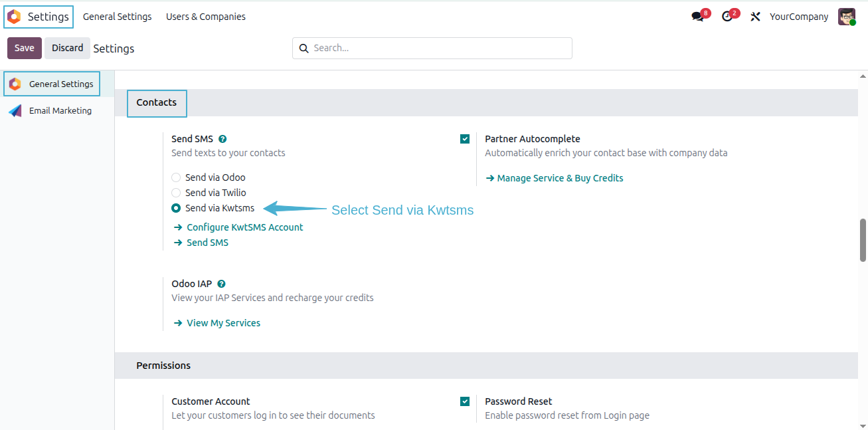
Task: Uncheck the Partner Autocomplete checkbox
Action: 465,139
